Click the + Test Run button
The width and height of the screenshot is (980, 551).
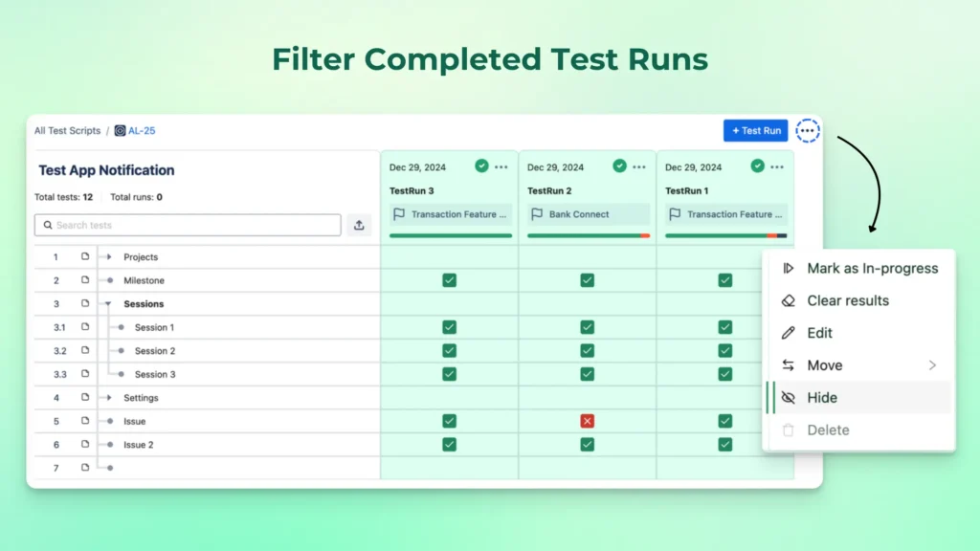click(756, 130)
